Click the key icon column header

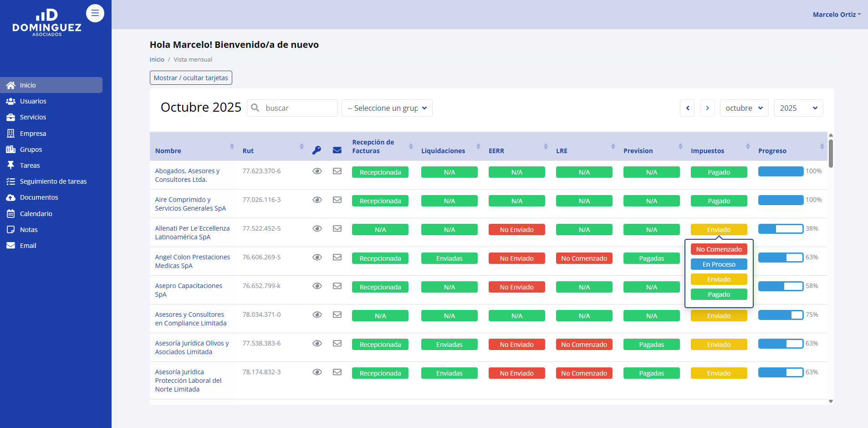[317, 150]
